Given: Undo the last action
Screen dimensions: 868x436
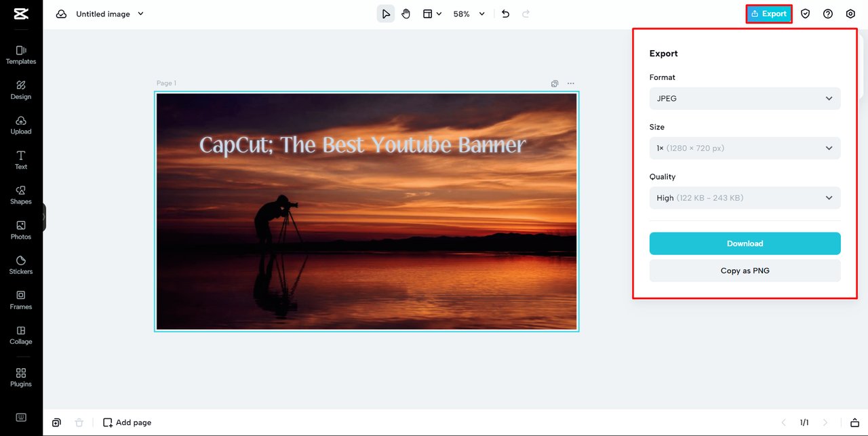Looking at the screenshot, I should point(505,14).
